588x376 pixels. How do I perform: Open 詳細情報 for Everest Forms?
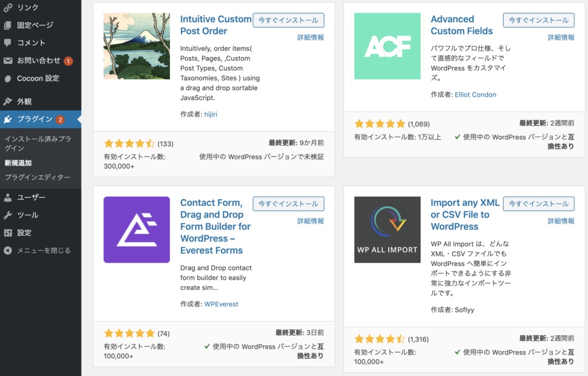coord(311,221)
